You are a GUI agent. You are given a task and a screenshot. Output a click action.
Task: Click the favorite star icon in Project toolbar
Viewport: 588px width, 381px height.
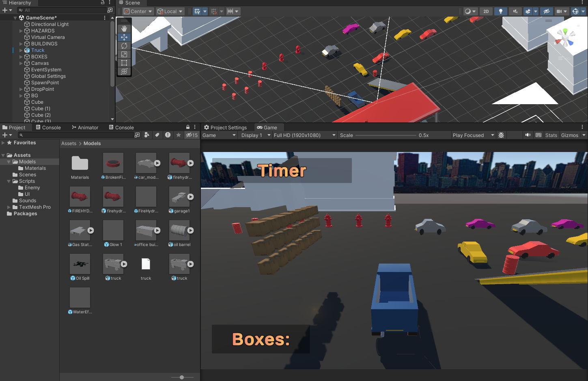178,135
